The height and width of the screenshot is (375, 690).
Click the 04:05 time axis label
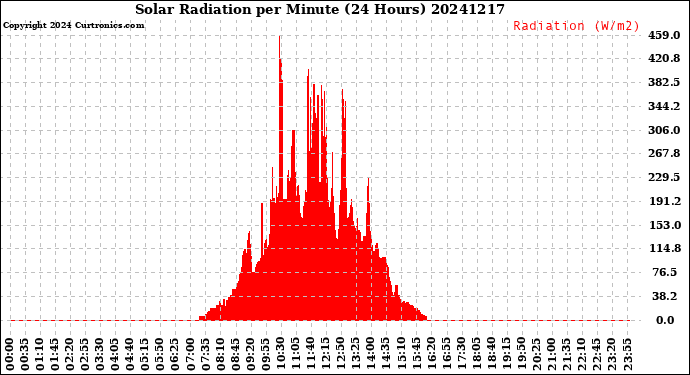115,355
